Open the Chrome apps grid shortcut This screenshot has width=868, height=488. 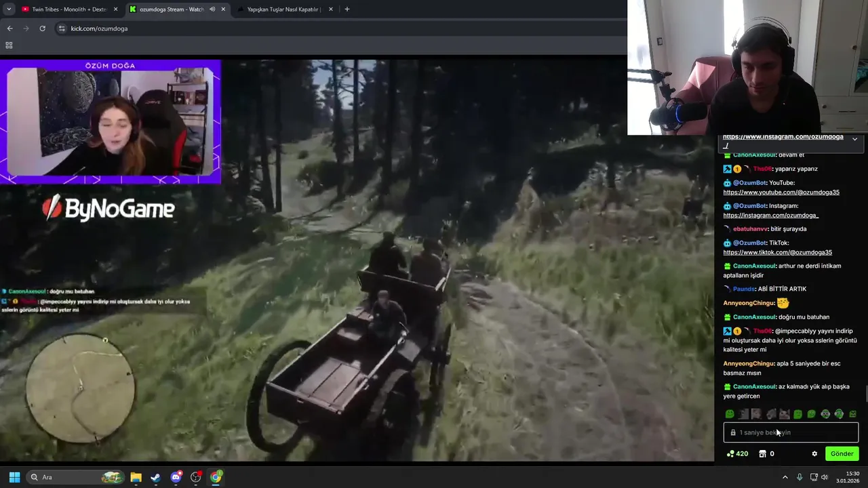9,45
